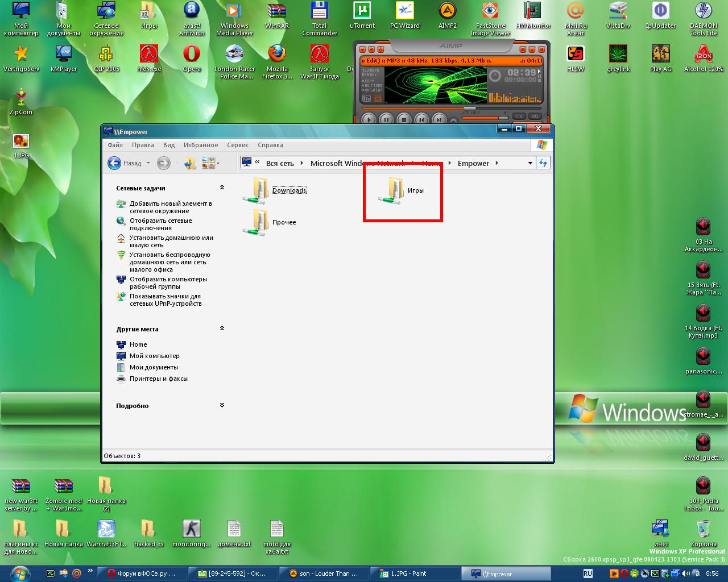
Task: Open the address bar dropdown arrow
Action: (530, 163)
